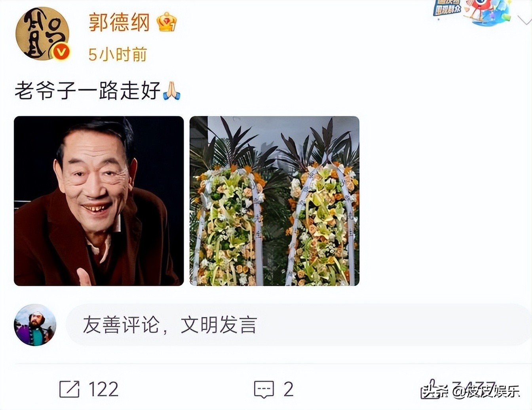
Task: Open 郭德纲's profile avatar
Action: [42, 34]
